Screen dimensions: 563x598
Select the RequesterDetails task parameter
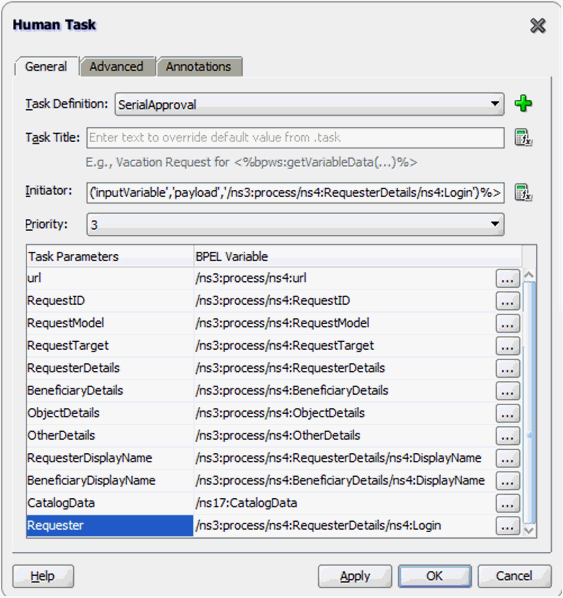(110, 368)
